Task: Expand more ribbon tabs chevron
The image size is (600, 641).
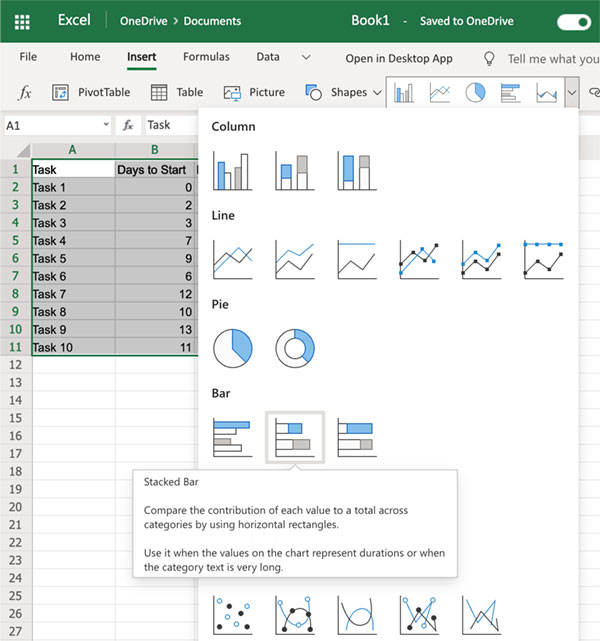Action: (x=306, y=57)
